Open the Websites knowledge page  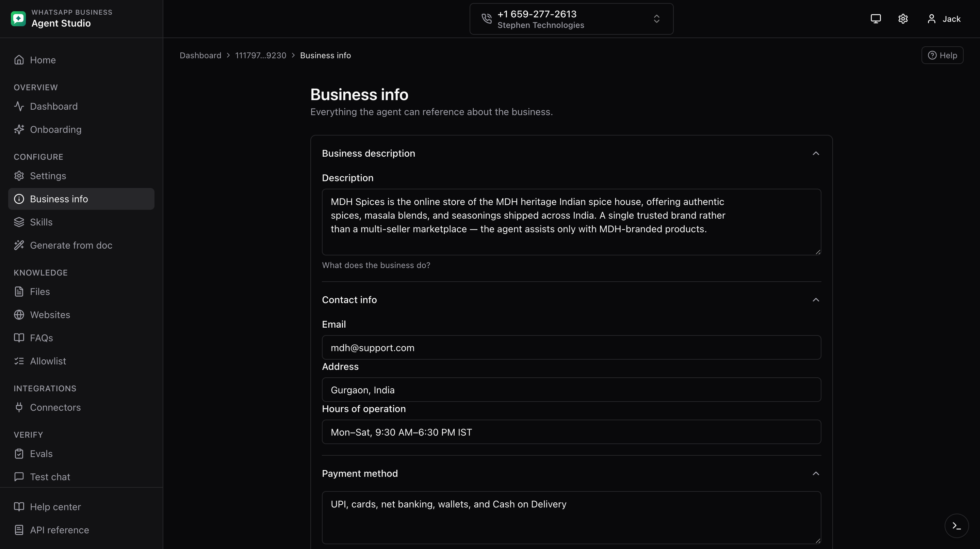pos(81,315)
